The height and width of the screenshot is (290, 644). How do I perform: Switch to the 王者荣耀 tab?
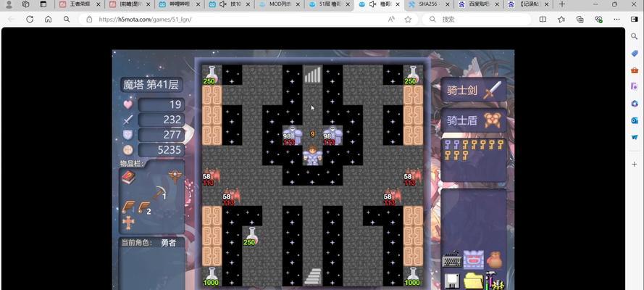pos(80,4)
